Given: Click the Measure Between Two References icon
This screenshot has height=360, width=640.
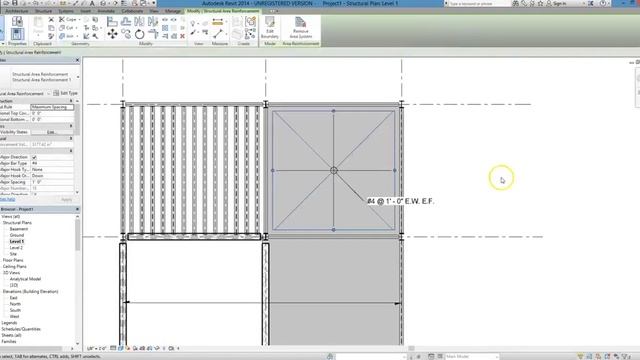Looking at the screenshot, I should click(218, 34).
